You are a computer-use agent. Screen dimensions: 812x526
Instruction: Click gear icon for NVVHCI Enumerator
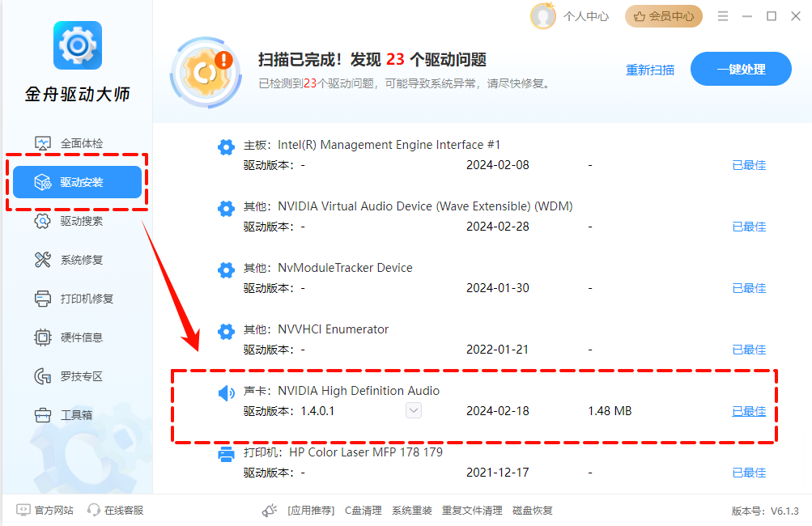click(x=227, y=331)
